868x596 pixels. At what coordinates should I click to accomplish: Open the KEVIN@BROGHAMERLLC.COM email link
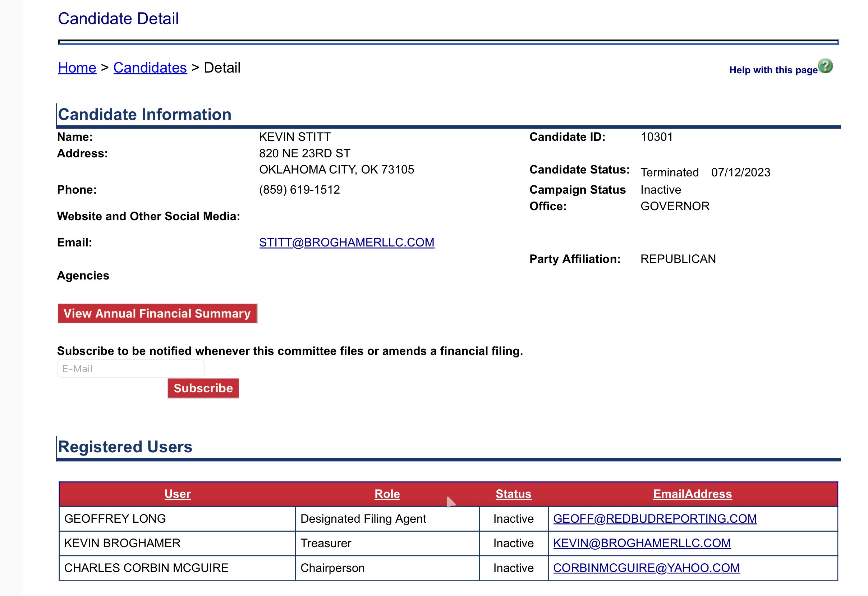(642, 543)
